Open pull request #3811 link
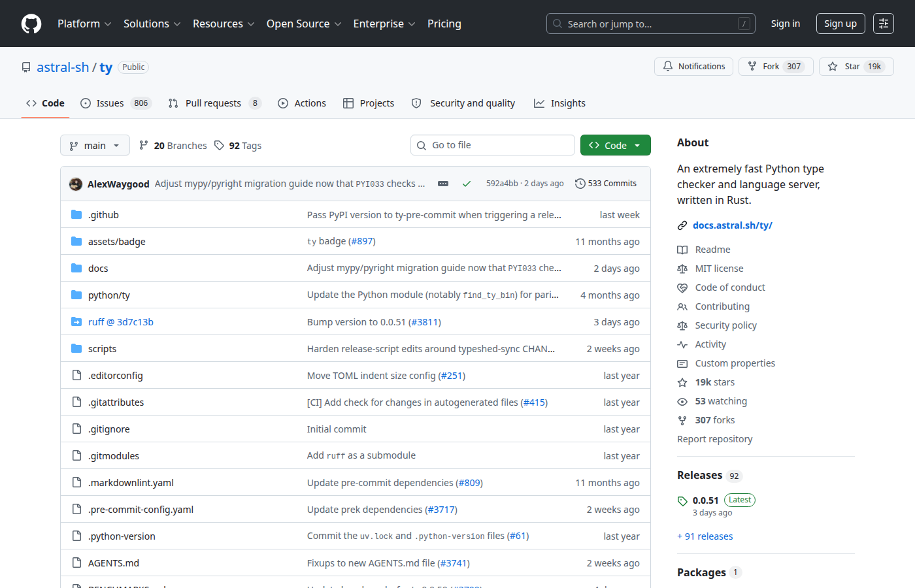915x588 pixels. (425, 322)
